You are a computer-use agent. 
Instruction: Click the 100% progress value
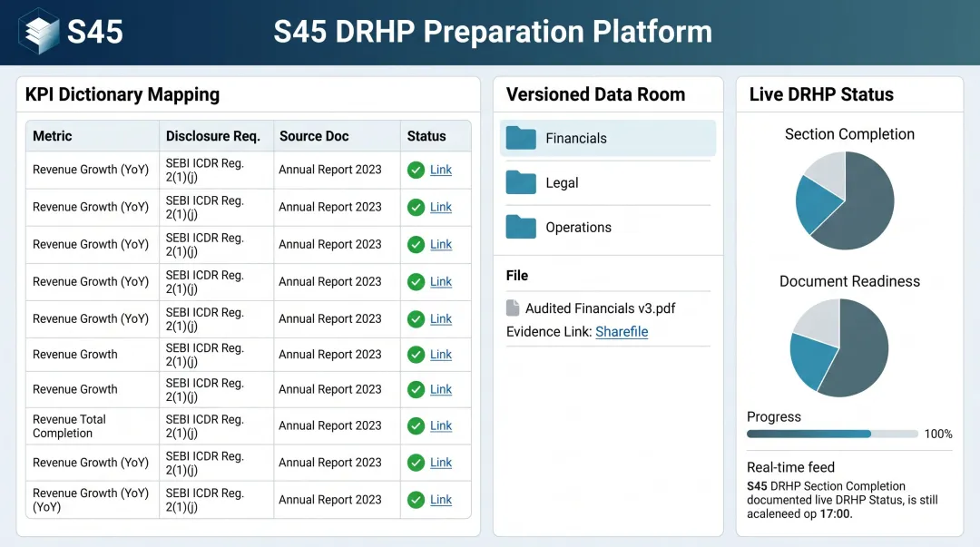click(x=938, y=434)
